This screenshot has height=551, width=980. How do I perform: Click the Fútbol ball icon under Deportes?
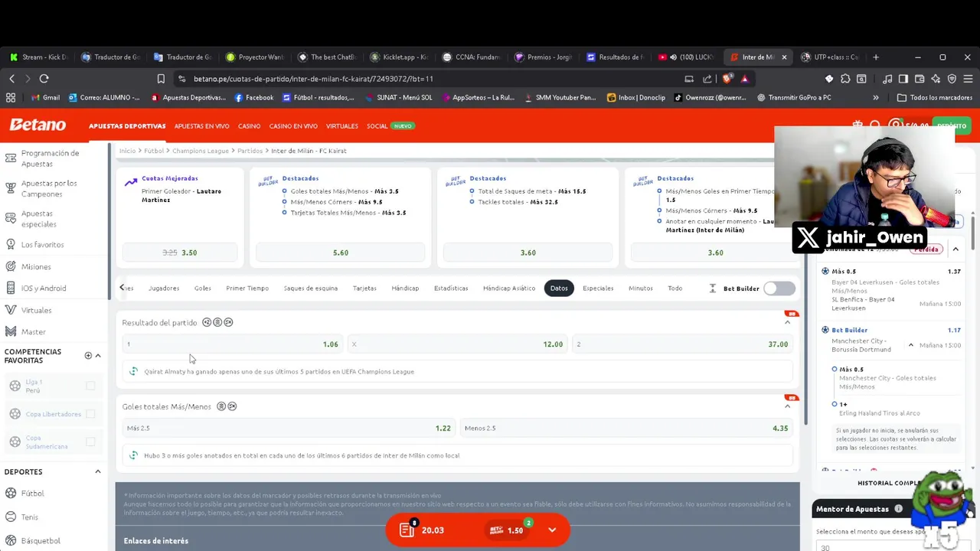[x=11, y=493]
